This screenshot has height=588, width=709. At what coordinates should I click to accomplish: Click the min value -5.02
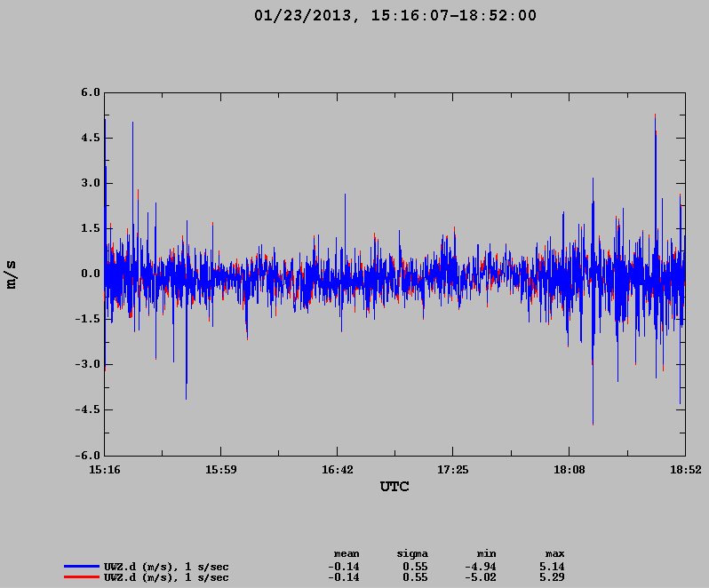tap(480, 577)
